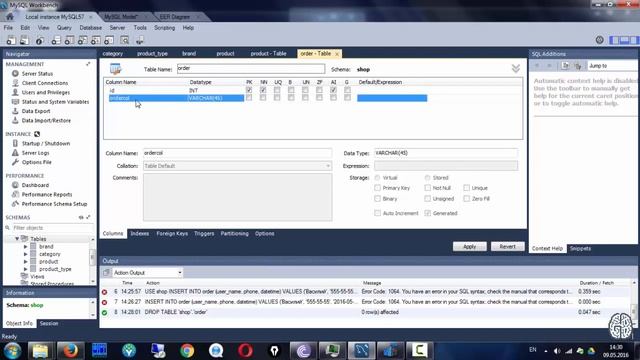The image size is (640, 360).
Task: Open the Database menu
Action: tap(91, 28)
